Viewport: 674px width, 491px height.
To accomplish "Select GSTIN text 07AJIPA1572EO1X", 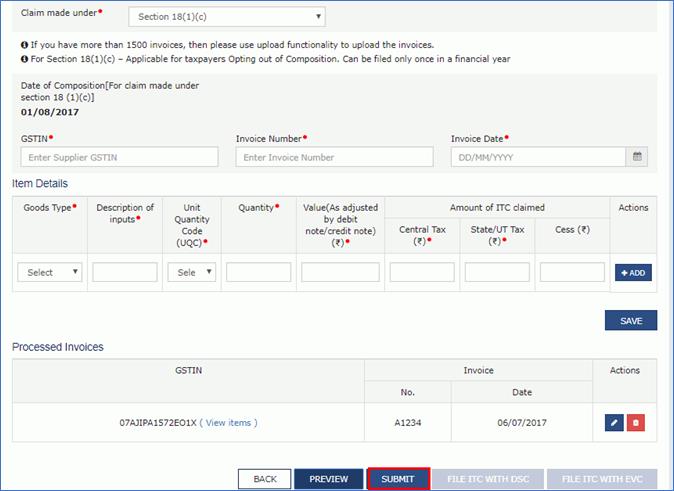I will 158,423.
